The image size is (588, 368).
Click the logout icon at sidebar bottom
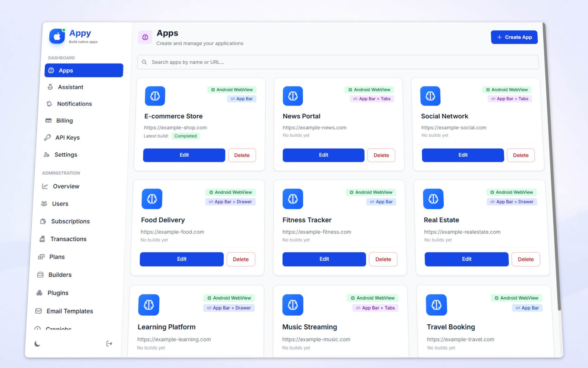(x=109, y=343)
